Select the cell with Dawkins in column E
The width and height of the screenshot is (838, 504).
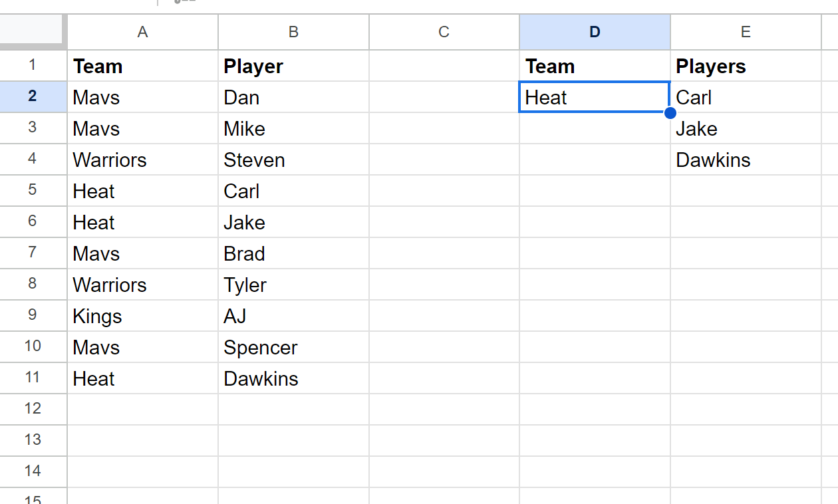click(x=746, y=160)
